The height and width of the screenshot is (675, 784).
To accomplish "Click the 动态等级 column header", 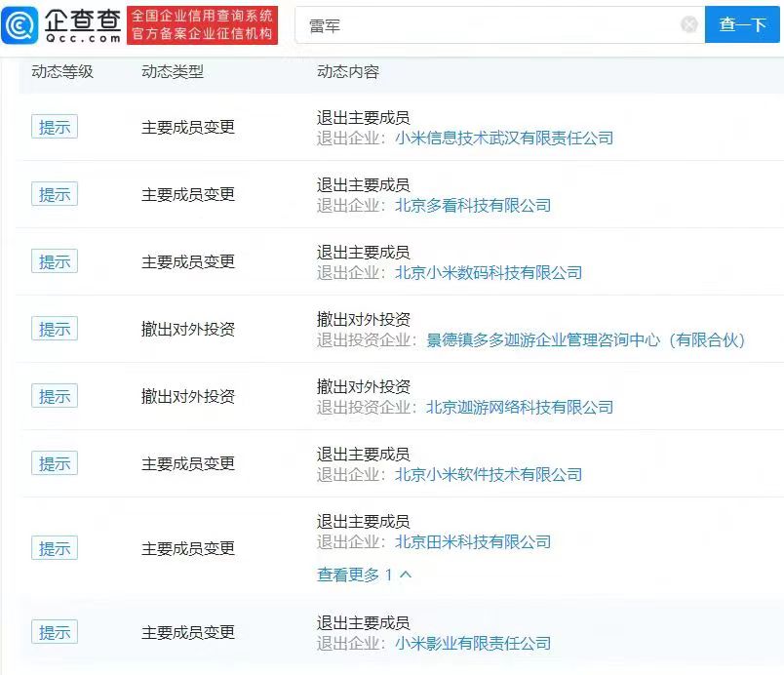I will [62, 72].
